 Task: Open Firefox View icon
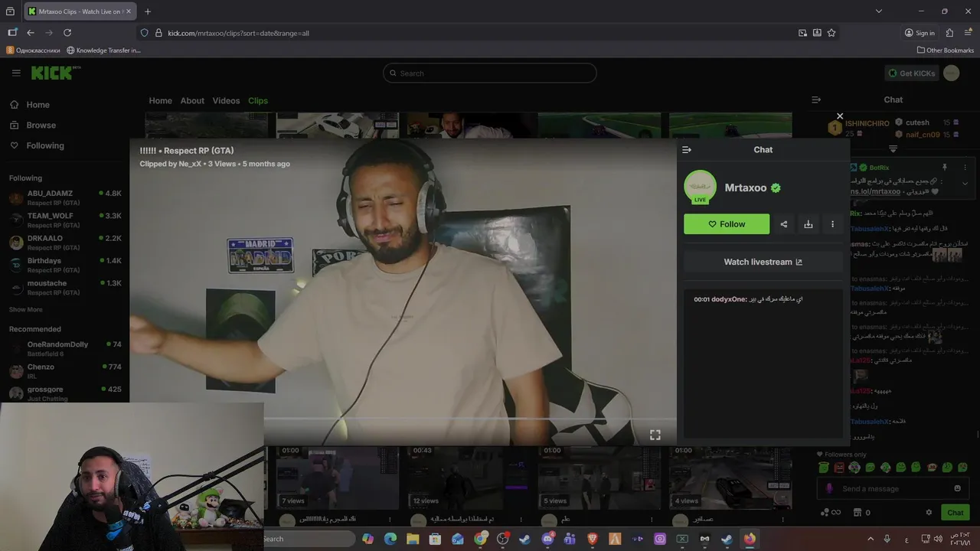tap(10, 11)
